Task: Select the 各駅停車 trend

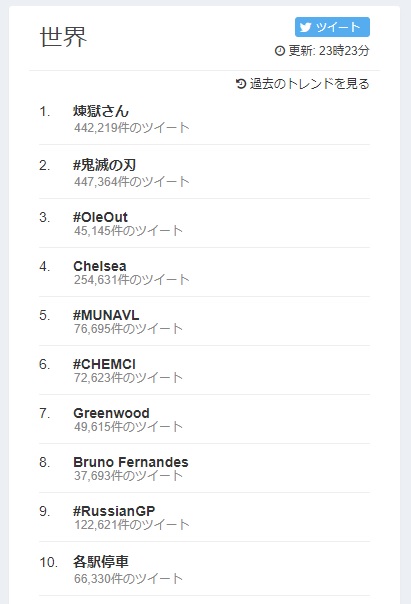Action: [101, 562]
